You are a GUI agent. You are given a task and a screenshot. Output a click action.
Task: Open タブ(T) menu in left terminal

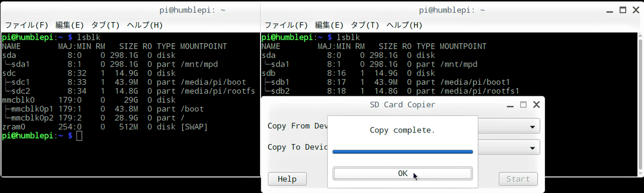105,25
